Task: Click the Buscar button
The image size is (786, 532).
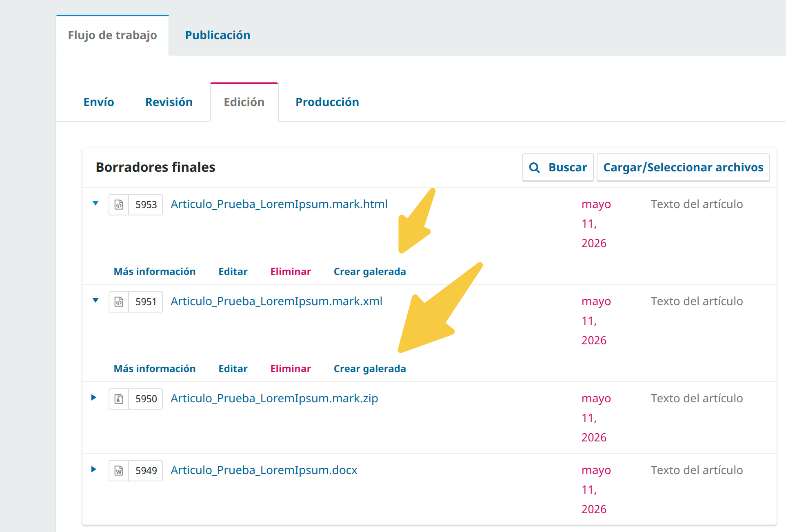Action: (558, 167)
